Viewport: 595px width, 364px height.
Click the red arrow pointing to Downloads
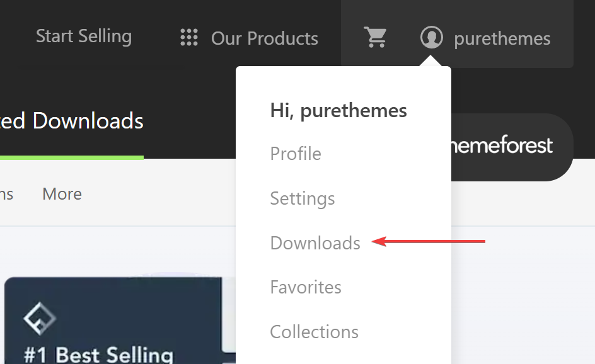tap(429, 241)
